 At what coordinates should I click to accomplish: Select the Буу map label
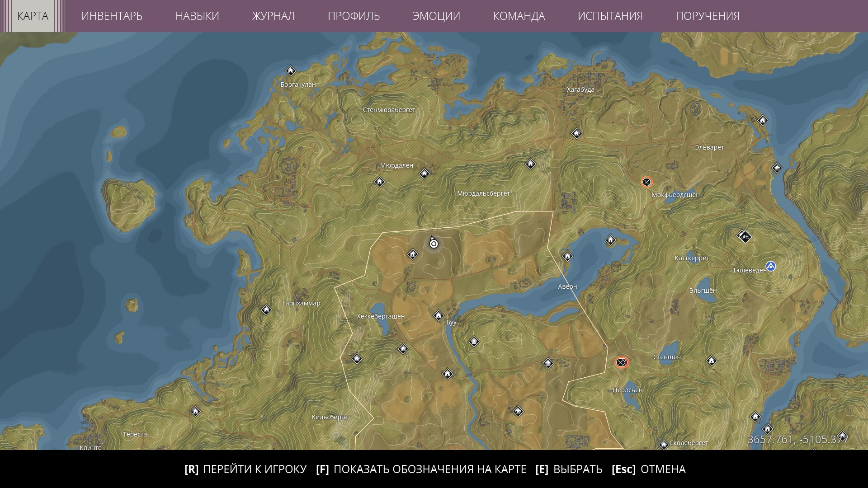pos(451,322)
